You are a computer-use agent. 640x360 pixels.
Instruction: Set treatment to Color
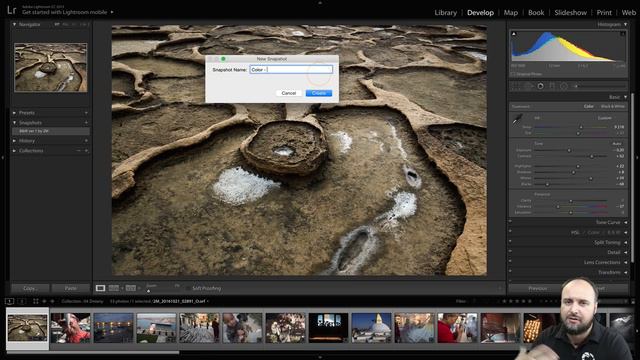(589, 106)
